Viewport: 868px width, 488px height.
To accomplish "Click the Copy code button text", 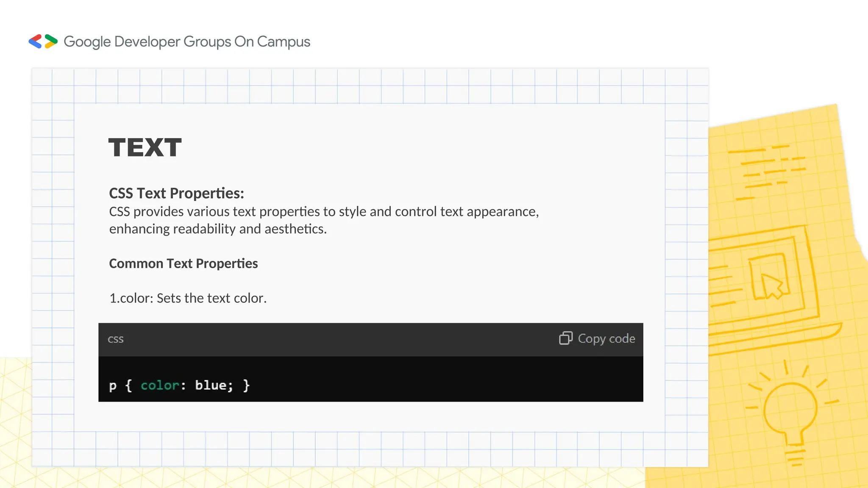I will [606, 338].
